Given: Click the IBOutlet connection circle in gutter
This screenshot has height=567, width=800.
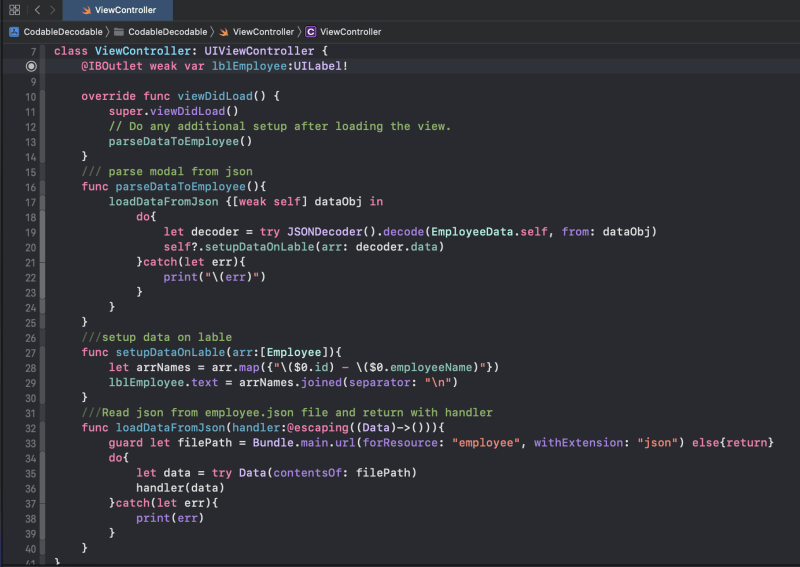Looking at the screenshot, I should [x=31, y=66].
